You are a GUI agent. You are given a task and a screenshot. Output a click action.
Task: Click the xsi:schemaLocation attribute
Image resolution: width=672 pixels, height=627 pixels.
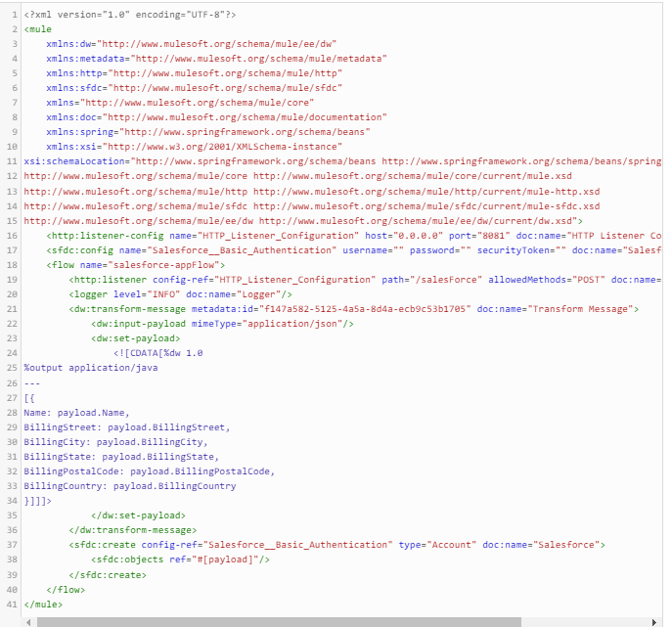coord(342,161)
